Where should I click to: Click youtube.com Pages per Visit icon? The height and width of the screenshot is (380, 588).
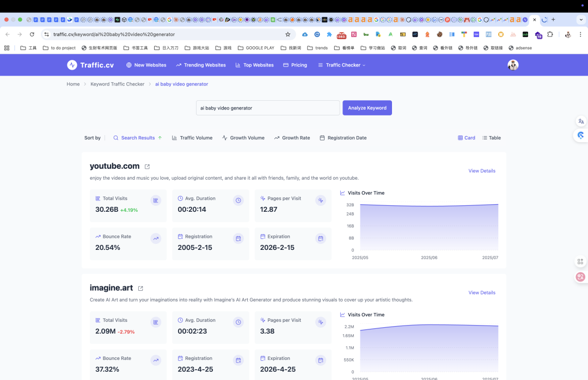(x=321, y=200)
